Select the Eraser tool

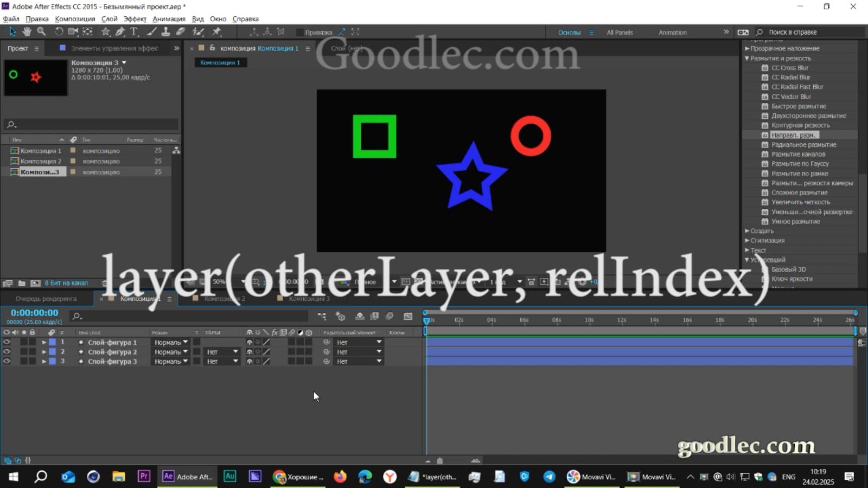[181, 31]
